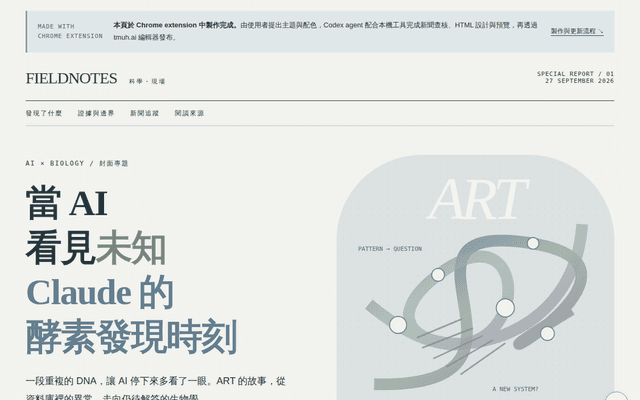Click the FIELDNOTES site logo
This screenshot has width=640, height=400.
pos(71,78)
